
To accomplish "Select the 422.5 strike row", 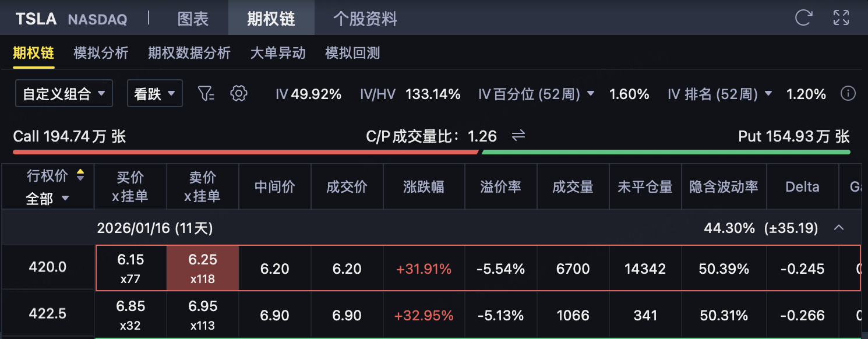I will [48, 315].
